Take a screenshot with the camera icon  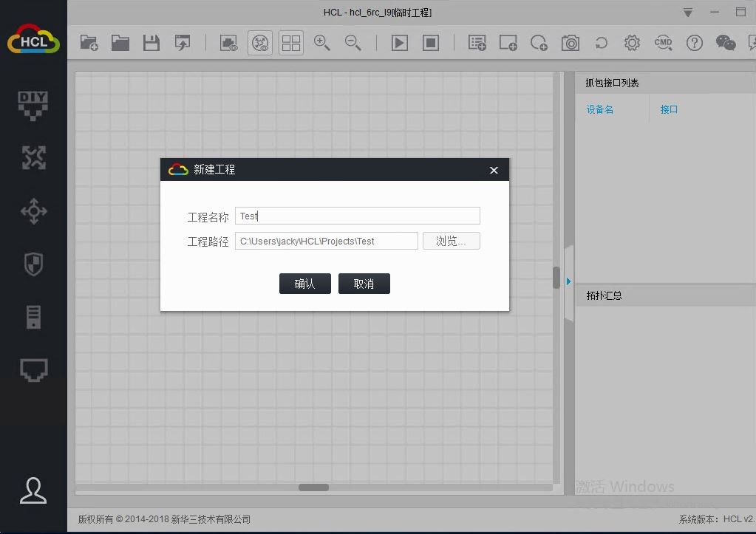[571, 43]
